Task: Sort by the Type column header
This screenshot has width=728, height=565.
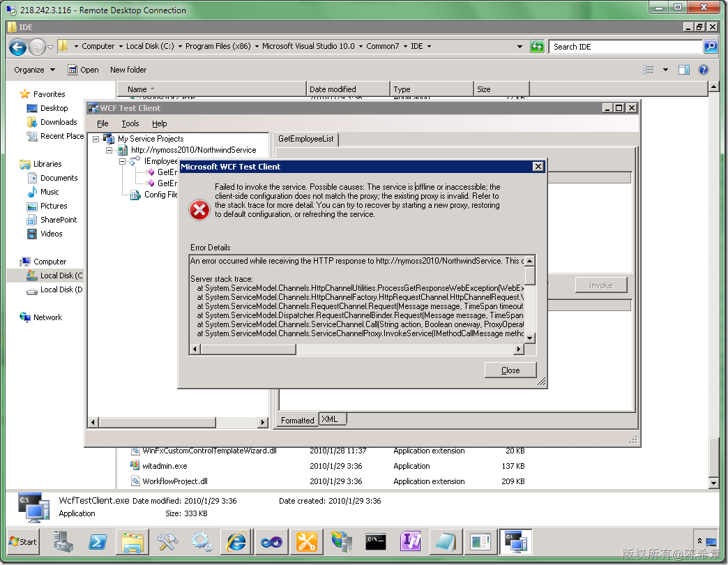Action: 432,89
